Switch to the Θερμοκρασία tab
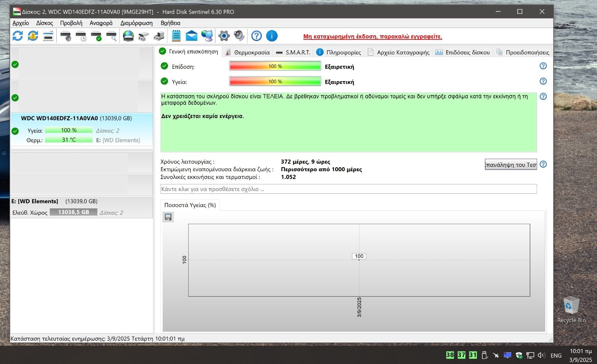 coord(247,52)
